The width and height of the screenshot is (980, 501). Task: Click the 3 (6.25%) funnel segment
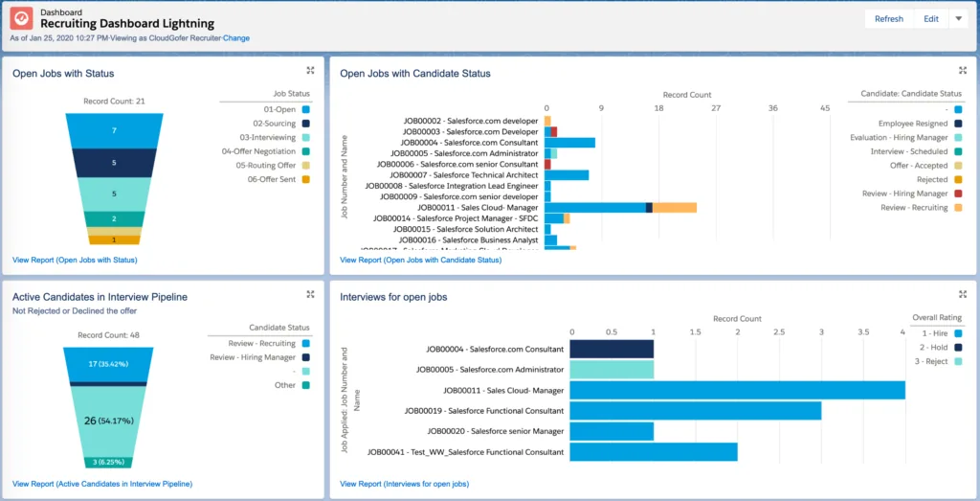click(108, 463)
